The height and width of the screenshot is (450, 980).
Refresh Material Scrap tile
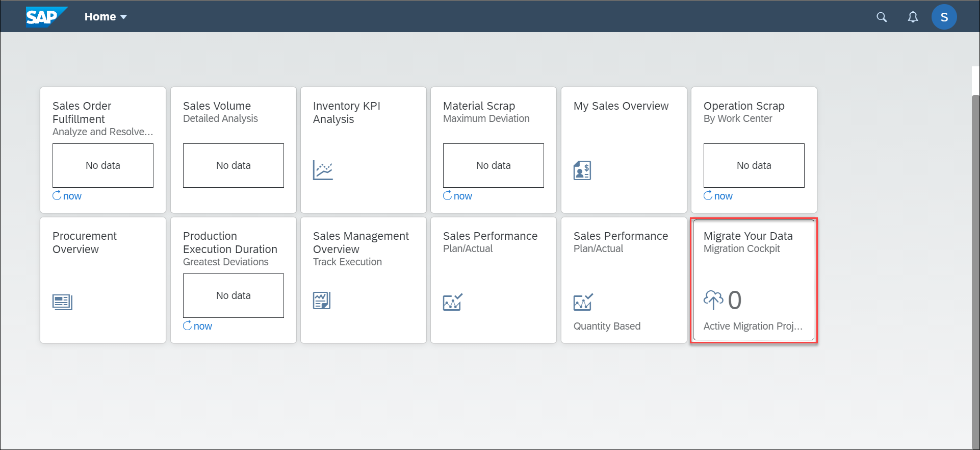457,196
